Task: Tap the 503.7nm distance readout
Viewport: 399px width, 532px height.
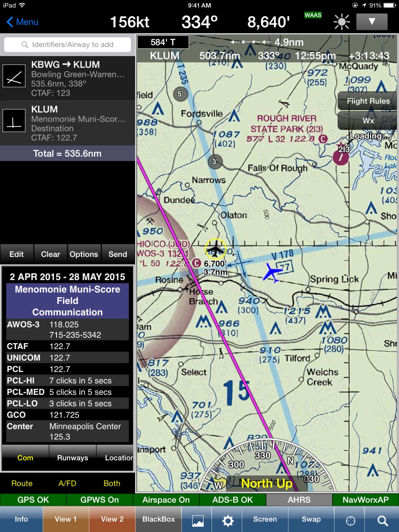Action: click(219, 56)
